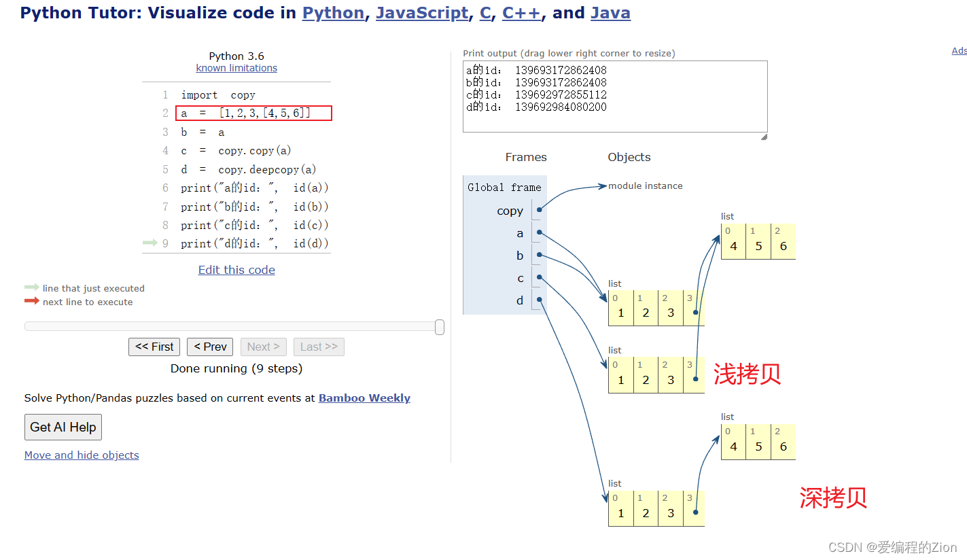Open the Bamboo Weekly link
The height and width of the screenshot is (560, 967).
pyautogui.click(x=364, y=398)
